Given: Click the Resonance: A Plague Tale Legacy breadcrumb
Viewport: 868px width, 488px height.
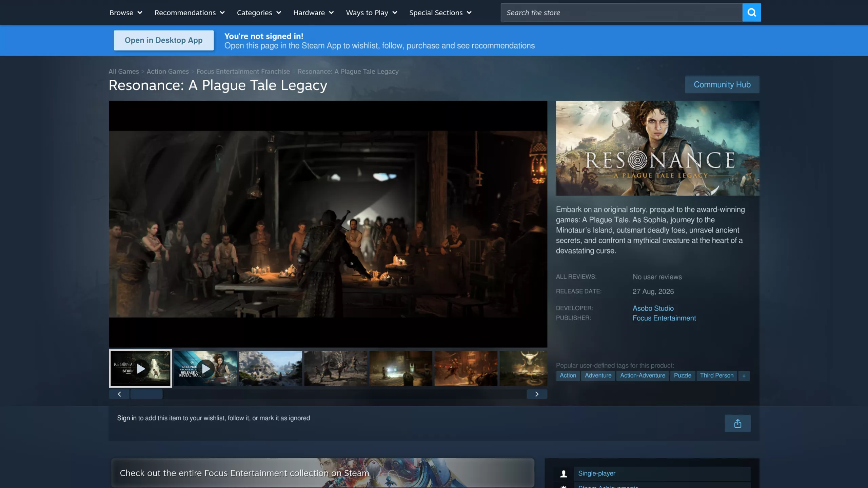Looking at the screenshot, I should (348, 72).
